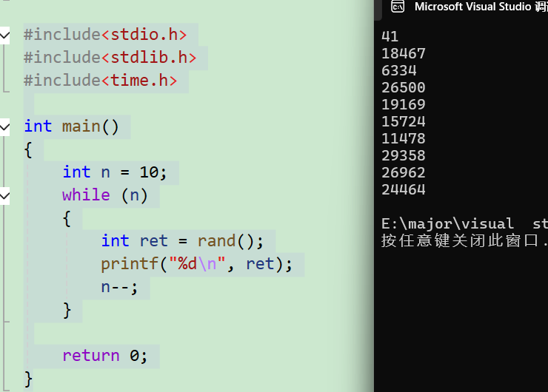The width and height of the screenshot is (548, 392).
Task: Click the closing brace of the while block
Action: tap(67, 311)
